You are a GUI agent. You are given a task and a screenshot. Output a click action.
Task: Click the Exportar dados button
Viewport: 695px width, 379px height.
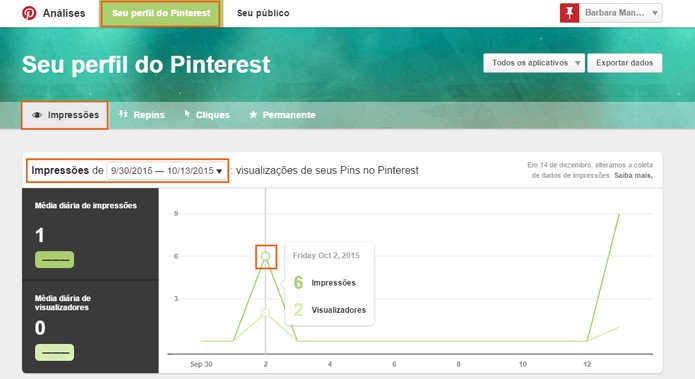[x=625, y=63]
